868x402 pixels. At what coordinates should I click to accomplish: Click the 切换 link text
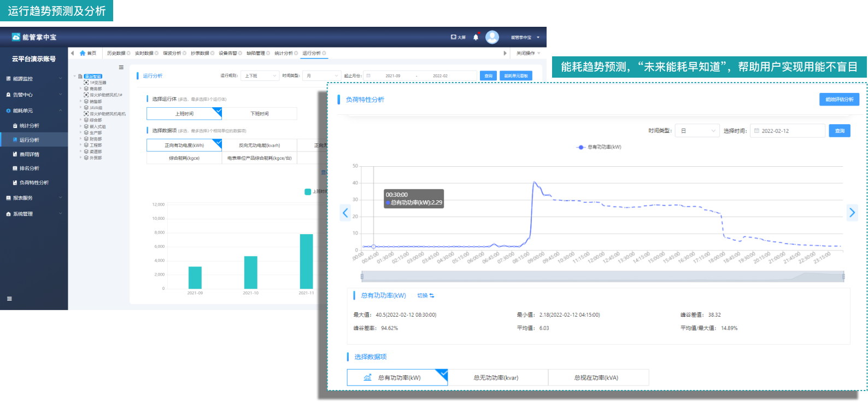pyautogui.click(x=423, y=295)
